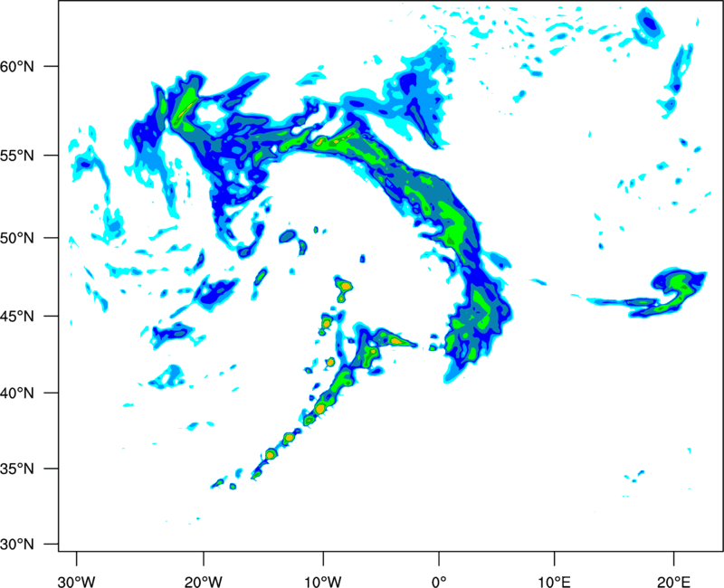Click the dark blue blob near 63°N 18°E
The height and width of the screenshot is (588, 724).
(x=650, y=23)
